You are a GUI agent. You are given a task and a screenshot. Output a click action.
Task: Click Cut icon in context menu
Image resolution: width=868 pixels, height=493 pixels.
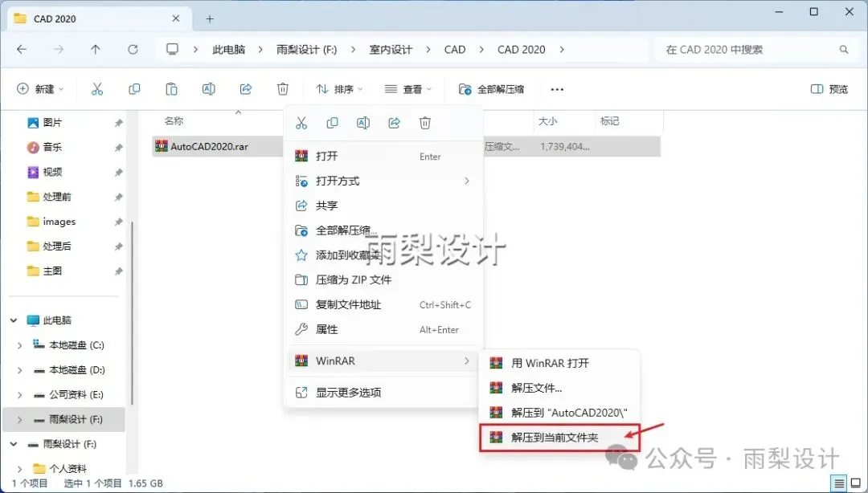301,123
